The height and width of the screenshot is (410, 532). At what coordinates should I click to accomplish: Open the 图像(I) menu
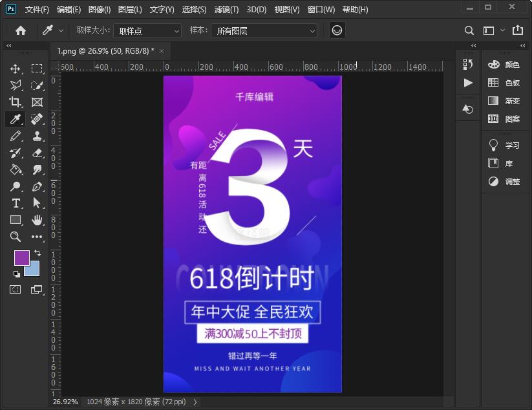pyautogui.click(x=100, y=10)
